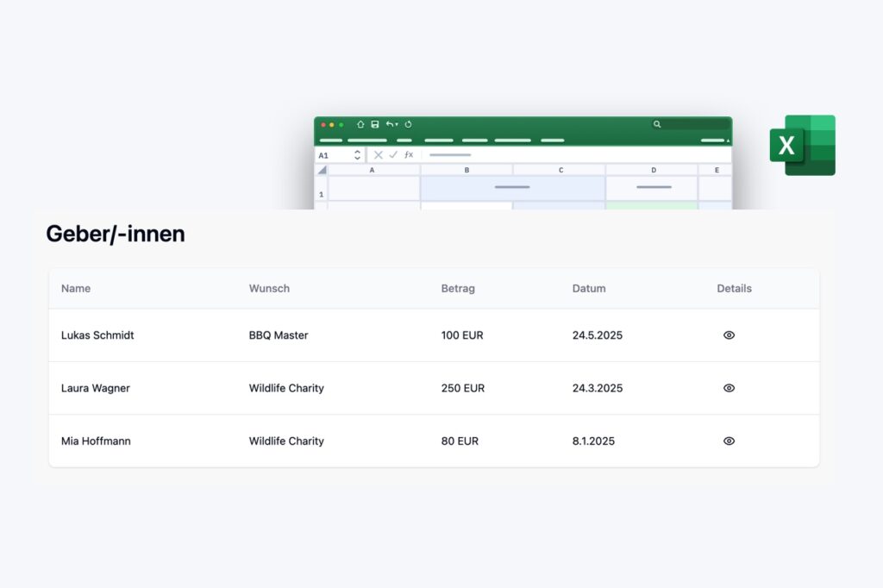This screenshot has width=883, height=588.
Task: Click the Save disk icon
Action: [375, 124]
